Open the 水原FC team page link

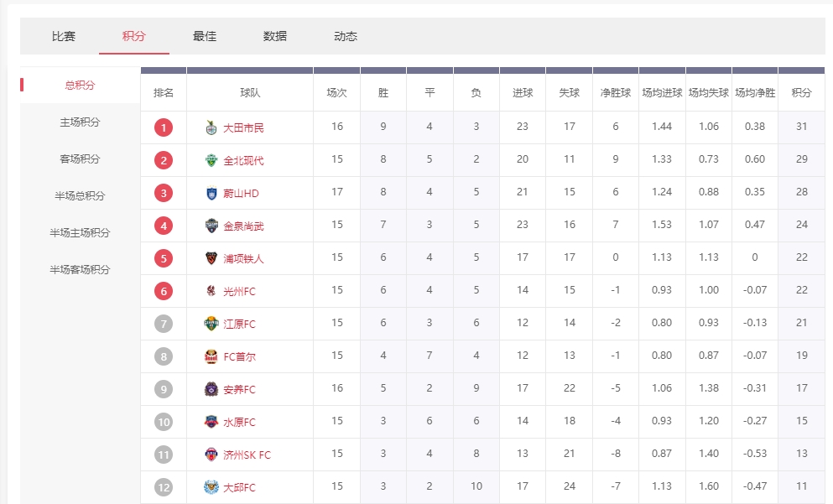tap(239, 422)
